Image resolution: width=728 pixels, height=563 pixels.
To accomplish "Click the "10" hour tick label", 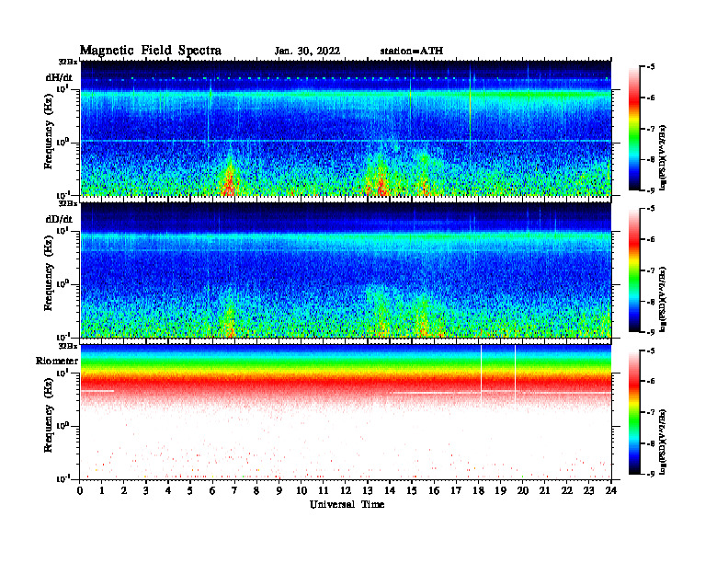I will 301,491.
